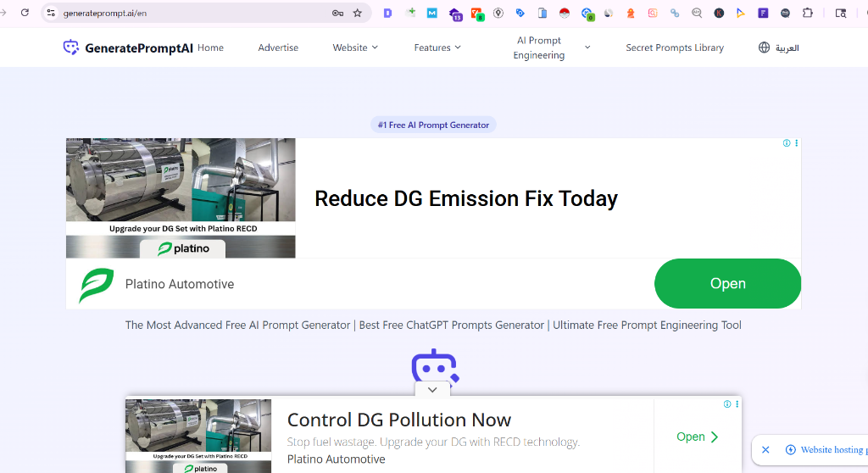
Task: Close the Website hosting popup
Action: [x=765, y=450]
